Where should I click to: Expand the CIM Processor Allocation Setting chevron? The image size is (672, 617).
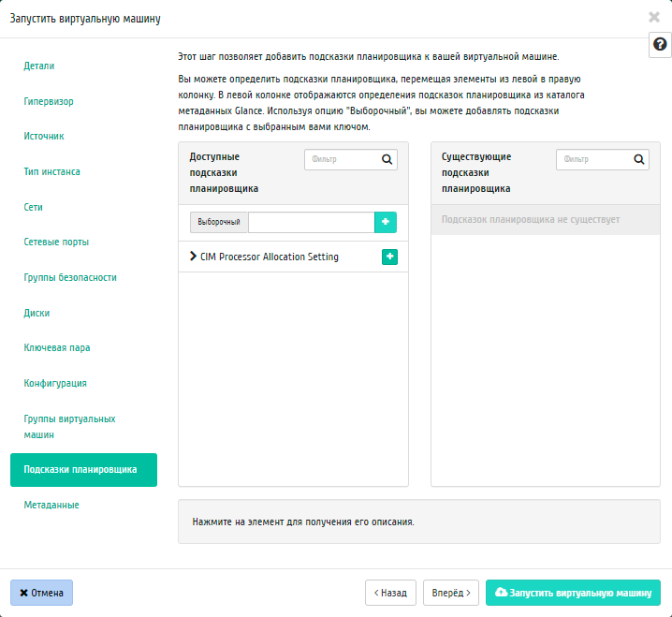click(194, 257)
